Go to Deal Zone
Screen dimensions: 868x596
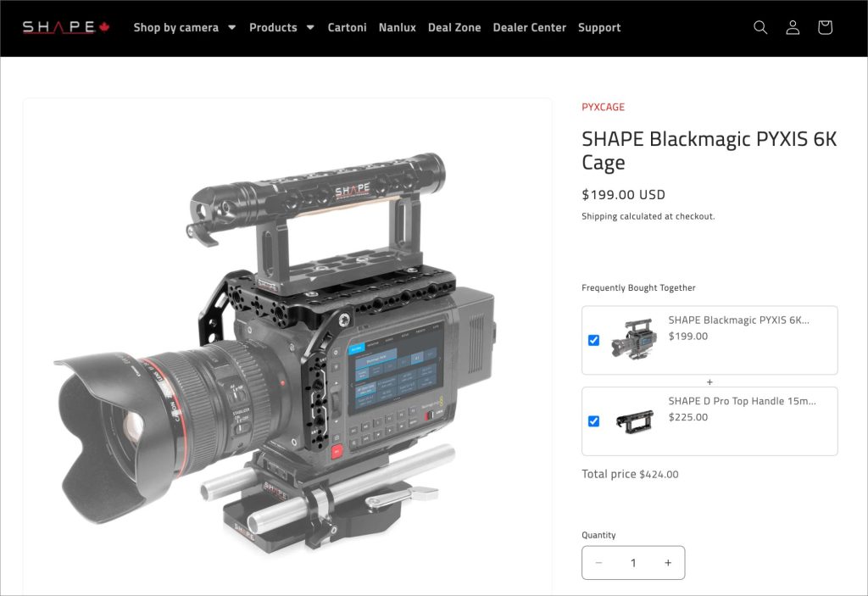point(454,27)
